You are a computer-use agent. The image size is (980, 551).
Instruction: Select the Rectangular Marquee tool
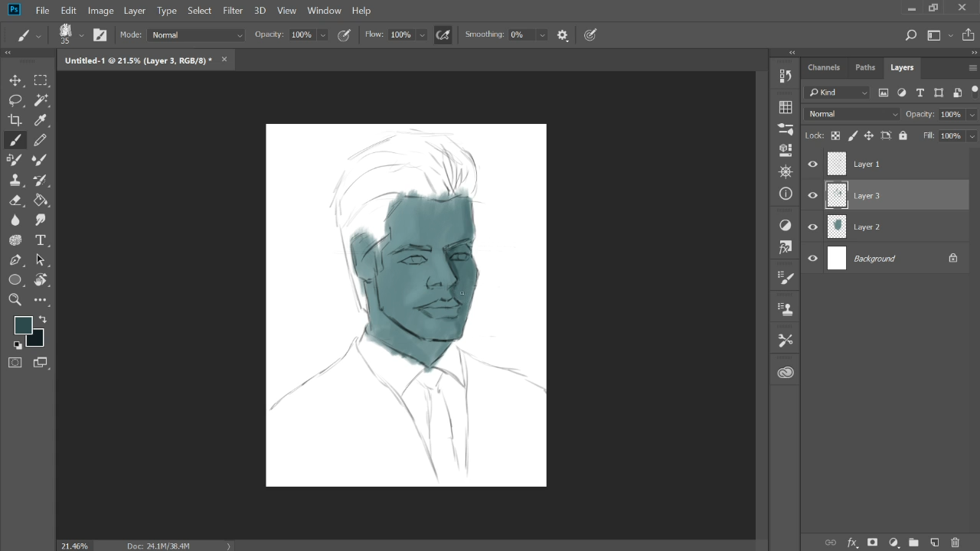[41, 80]
